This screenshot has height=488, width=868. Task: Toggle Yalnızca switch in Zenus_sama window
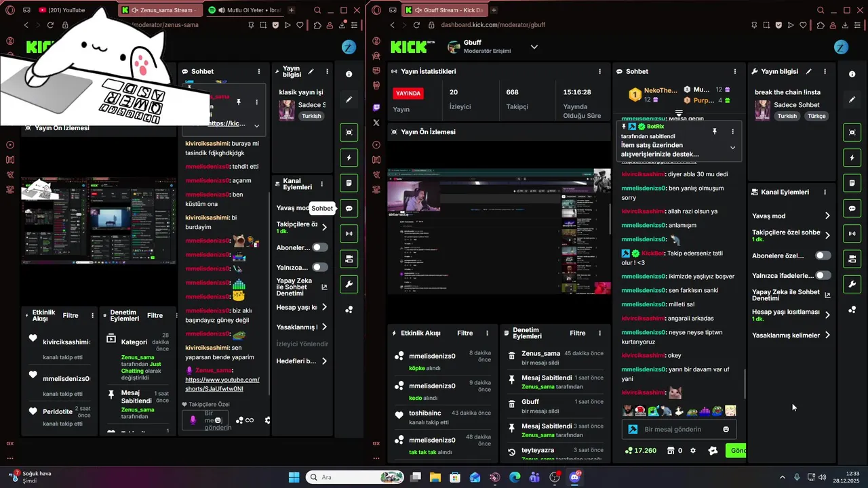320,267
